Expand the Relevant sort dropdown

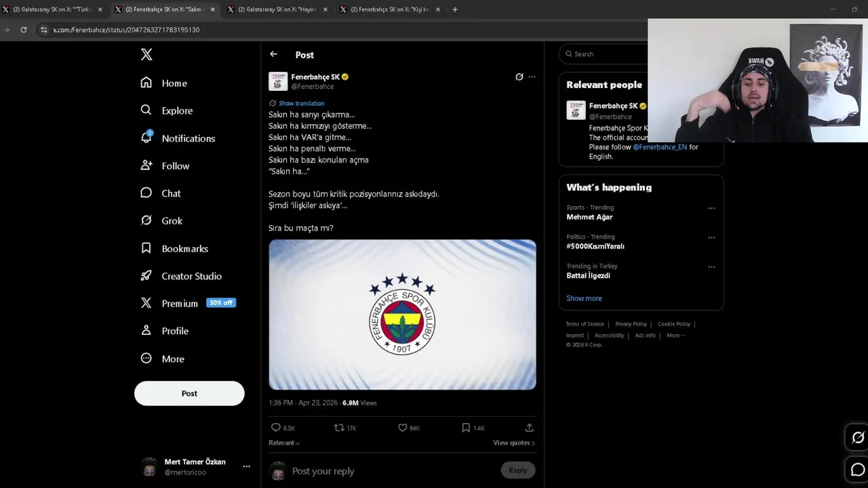tap(284, 443)
